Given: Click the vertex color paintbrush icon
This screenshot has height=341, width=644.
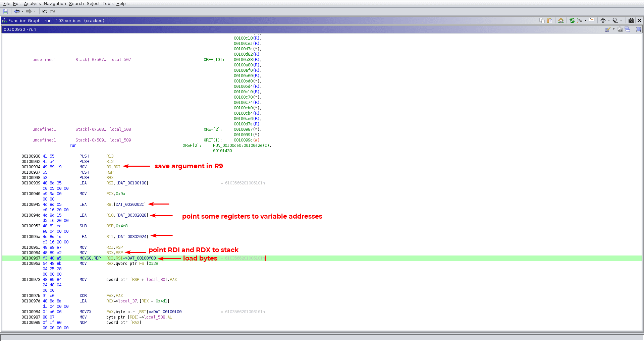Looking at the screenshot, I should click(607, 30).
